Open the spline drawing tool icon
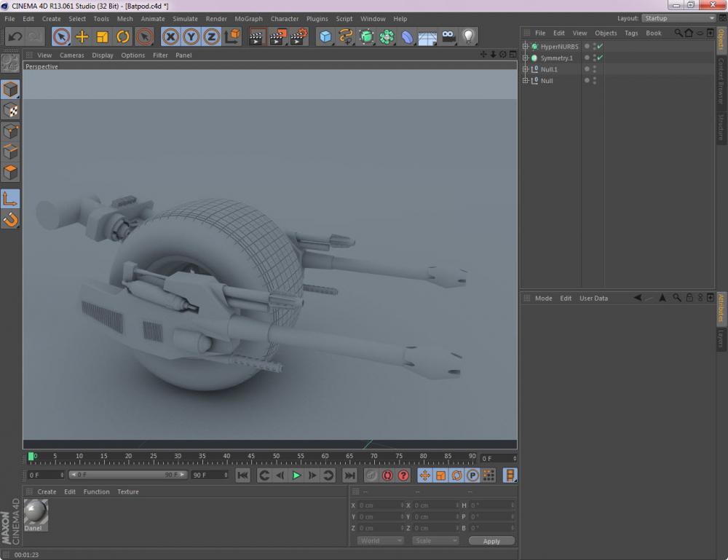Image resolution: width=728 pixels, height=560 pixels. pyautogui.click(x=346, y=36)
